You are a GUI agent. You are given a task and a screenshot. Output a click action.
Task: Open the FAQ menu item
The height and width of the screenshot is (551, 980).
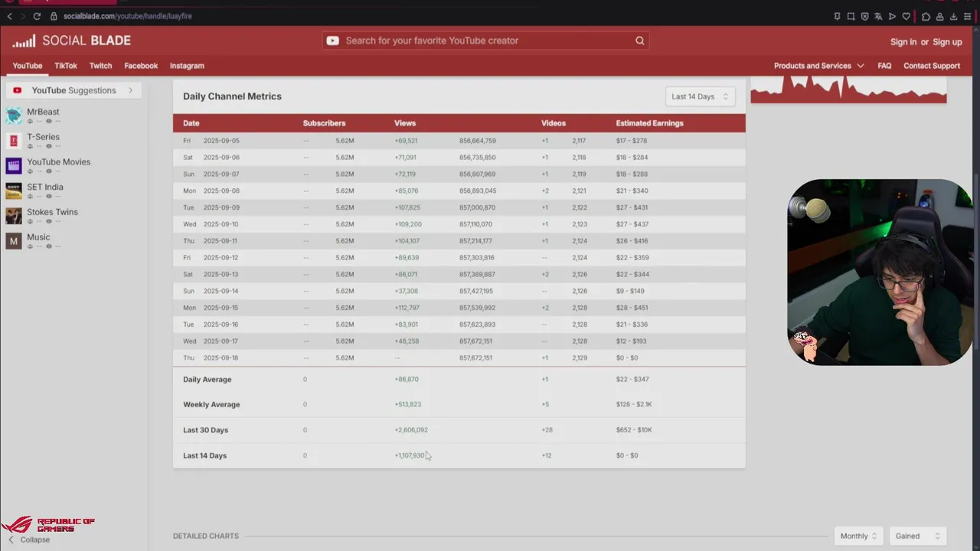coord(884,66)
